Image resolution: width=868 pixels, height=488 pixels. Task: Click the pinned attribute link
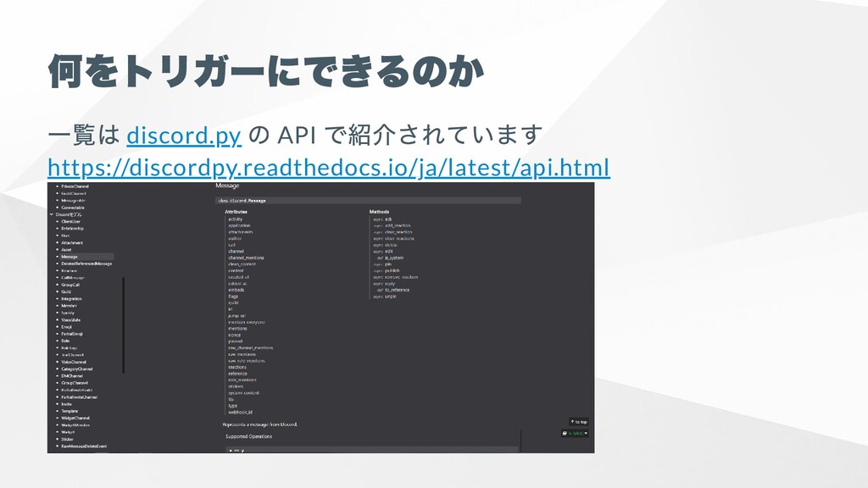tap(236, 341)
